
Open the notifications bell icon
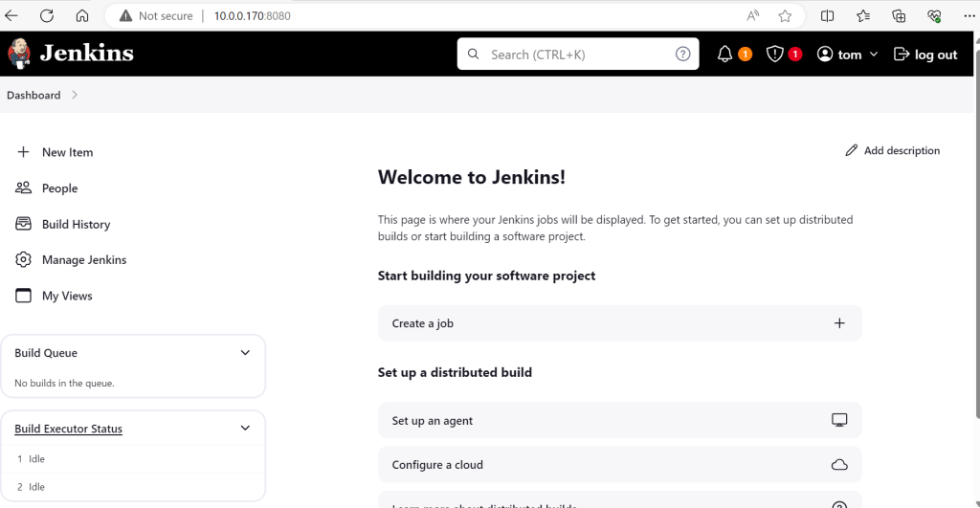pyautogui.click(x=724, y=55)
